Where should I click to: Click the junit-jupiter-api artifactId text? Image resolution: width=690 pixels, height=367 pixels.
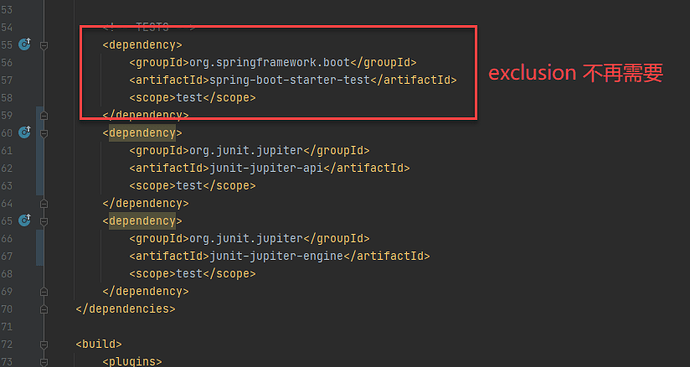pos(266,168)
